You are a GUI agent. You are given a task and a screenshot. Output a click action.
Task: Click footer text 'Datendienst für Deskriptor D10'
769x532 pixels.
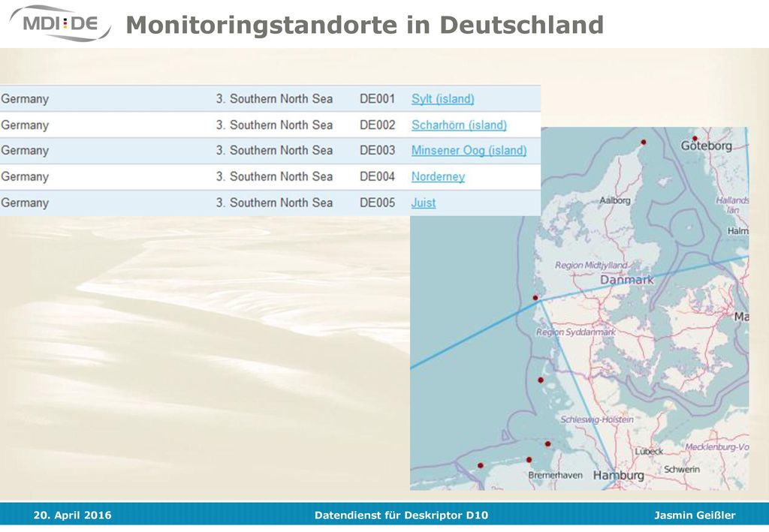pos(401,515)
